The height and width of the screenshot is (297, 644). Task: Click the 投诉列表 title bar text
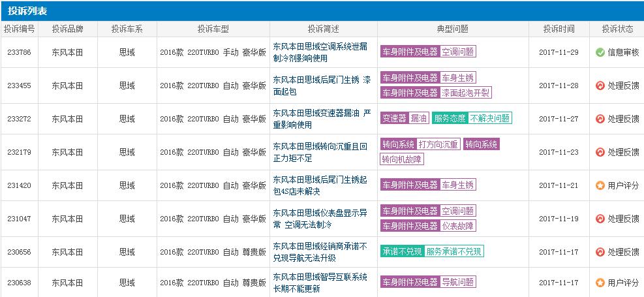click(27, 11)
